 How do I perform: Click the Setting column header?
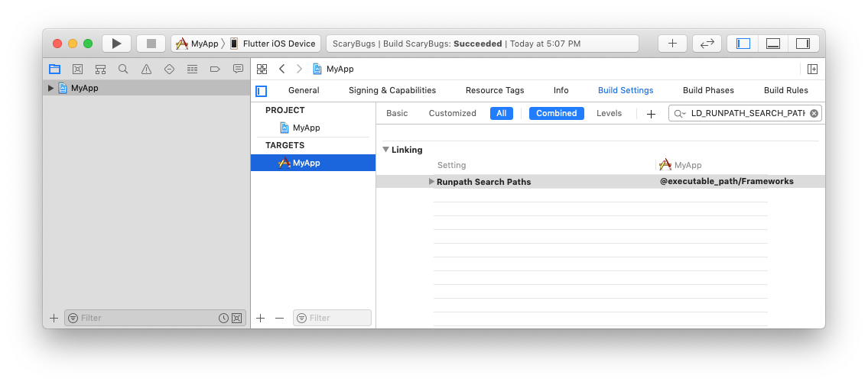point(451,165)
